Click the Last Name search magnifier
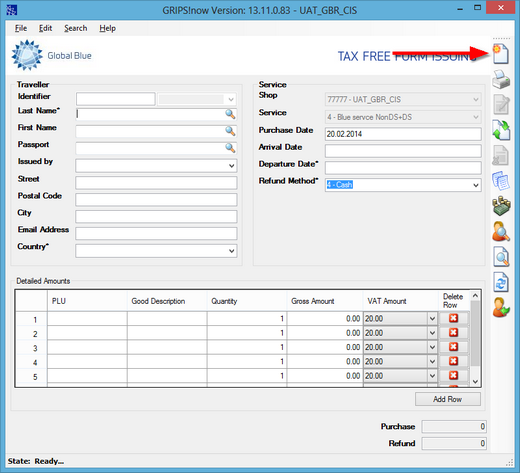 tap(230, 114)
